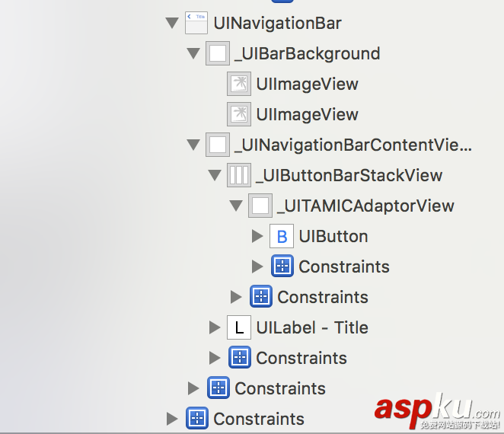The height and width of the screenshot is (434, 504).
Task: Collapse the _UIButtonBarStackView node
Action: pyautogui.click(x=215, y=176)
